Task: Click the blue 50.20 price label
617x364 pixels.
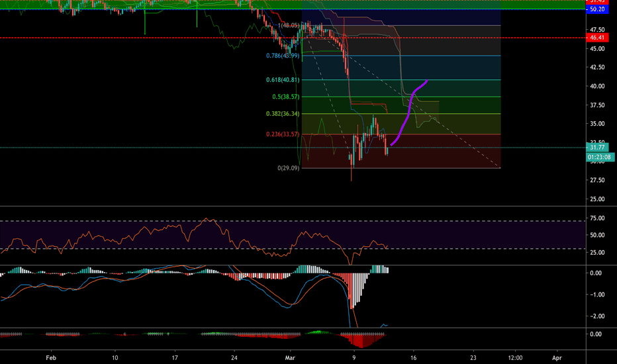Action: (597, 9)
